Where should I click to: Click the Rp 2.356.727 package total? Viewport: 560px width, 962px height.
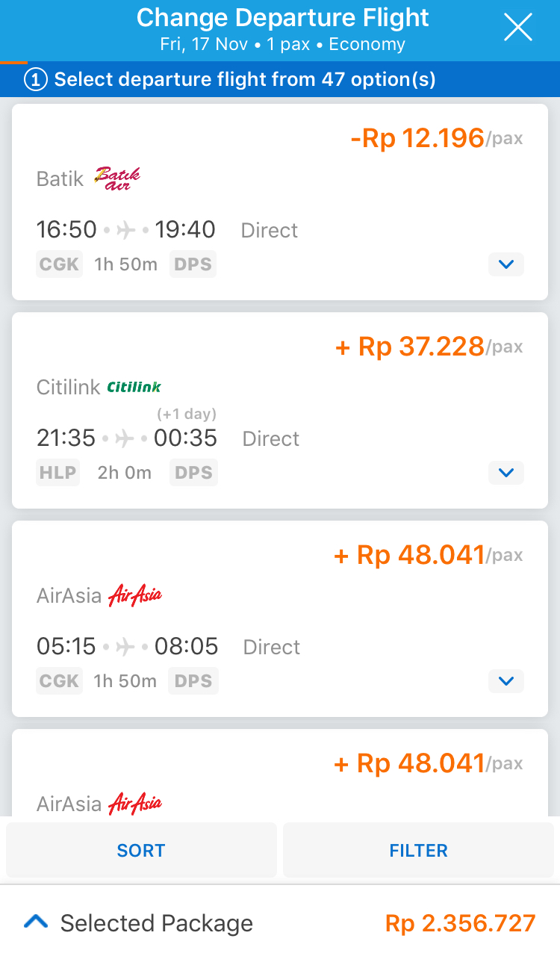point(460,923)
